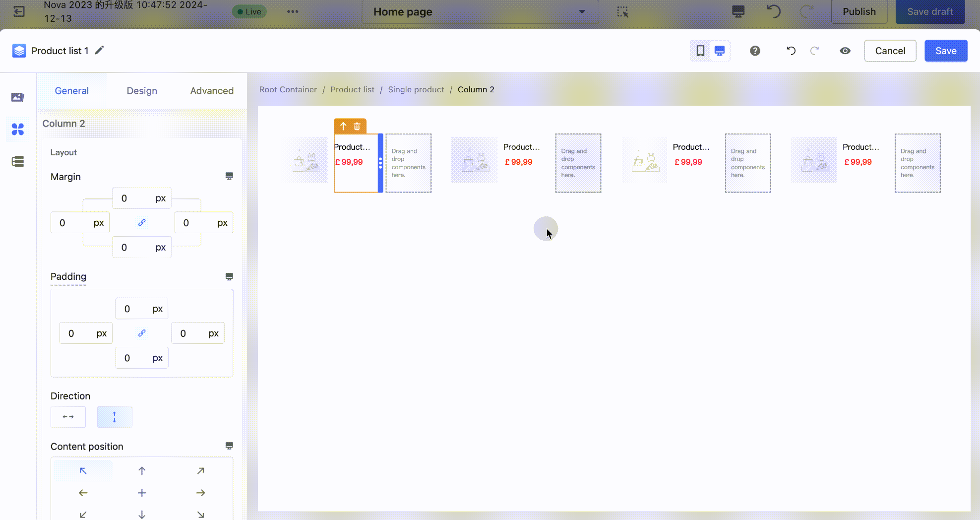Click the undo arrow in editor header
Screen dimensions: 980x520
tap(791, 51)
